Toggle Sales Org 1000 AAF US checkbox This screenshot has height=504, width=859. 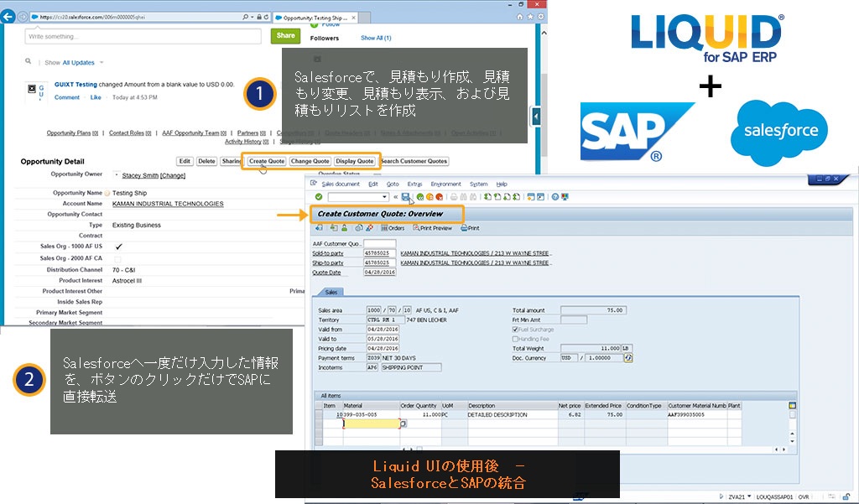[118, 247]
